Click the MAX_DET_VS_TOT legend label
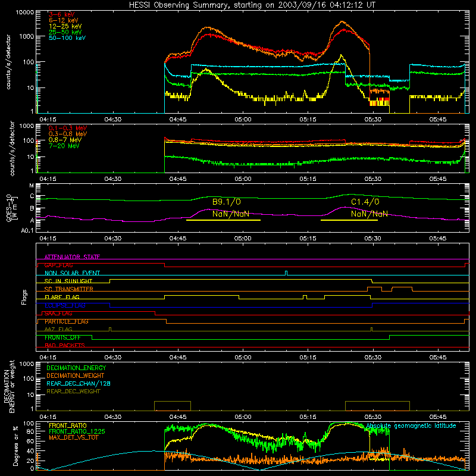The width and height of the screenshot is (476, 476). point(73,437)
